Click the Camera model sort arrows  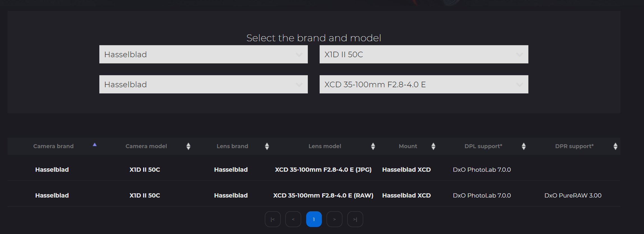coord(188,146)
